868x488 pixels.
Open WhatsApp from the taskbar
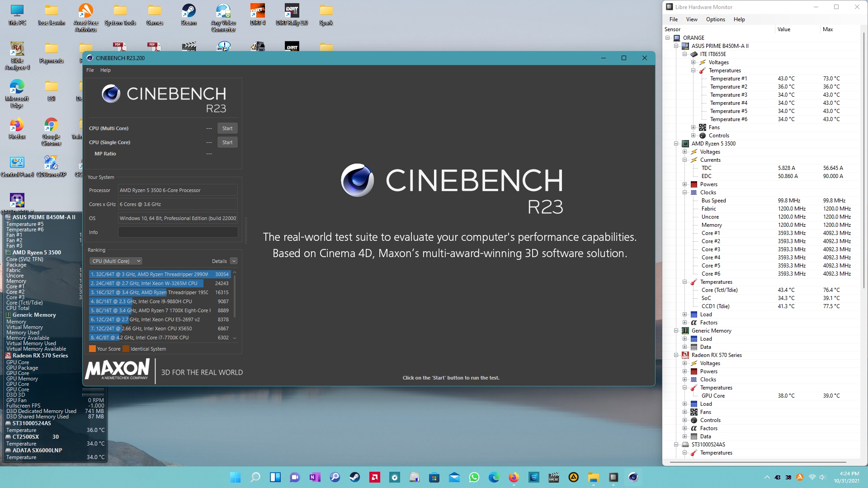(x=474, y=477)
